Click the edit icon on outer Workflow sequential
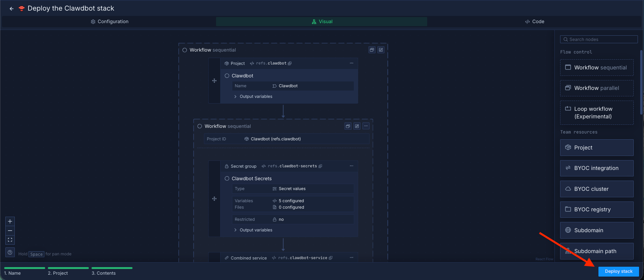This screenshot has height=280, width=644. click(381, 50)
